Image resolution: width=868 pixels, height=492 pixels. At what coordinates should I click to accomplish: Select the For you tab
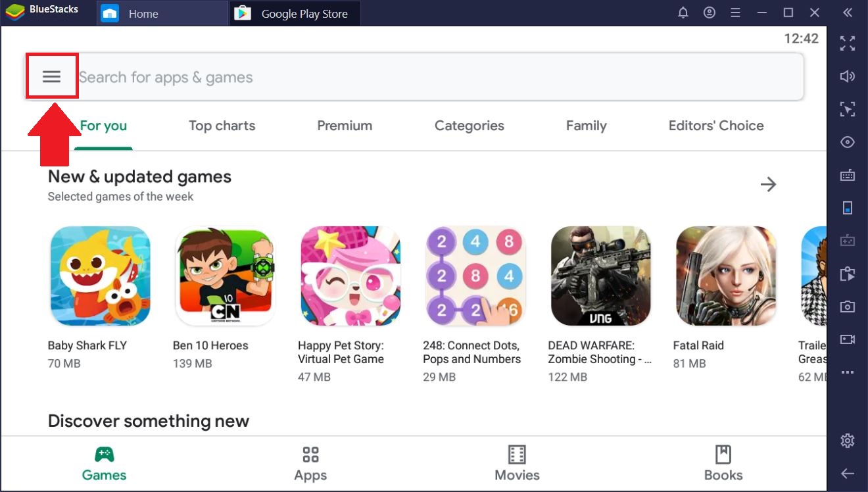[x=103, y=126]
